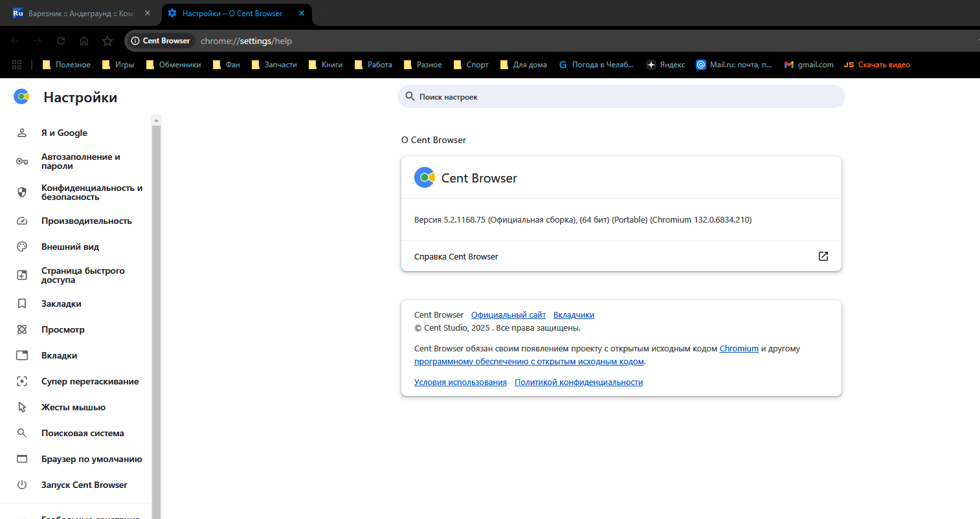The height and width of the screenshot is (519, 980).
Task: Open the gmail.com bookmark
Action: point(808,65)
